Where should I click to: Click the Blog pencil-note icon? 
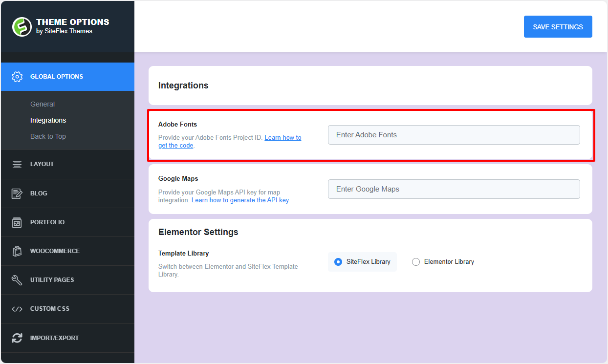pos(17,193)
